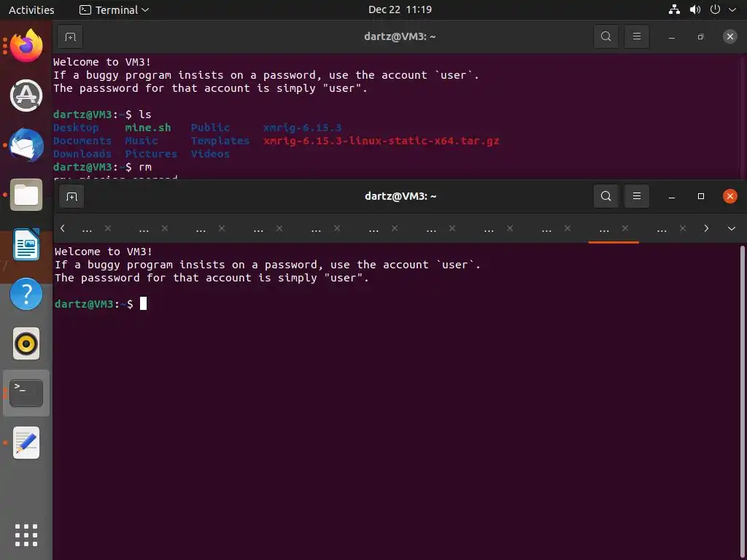Click the volume icon in top bar

(x=695, y=9)
